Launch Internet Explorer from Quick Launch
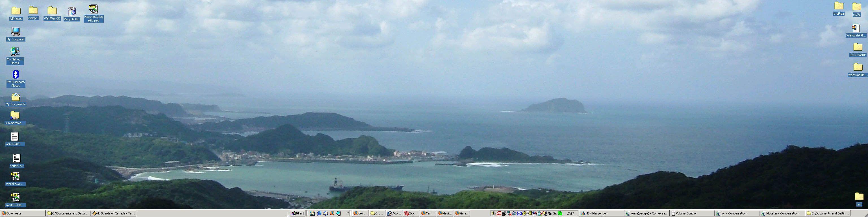 [319, 213]
